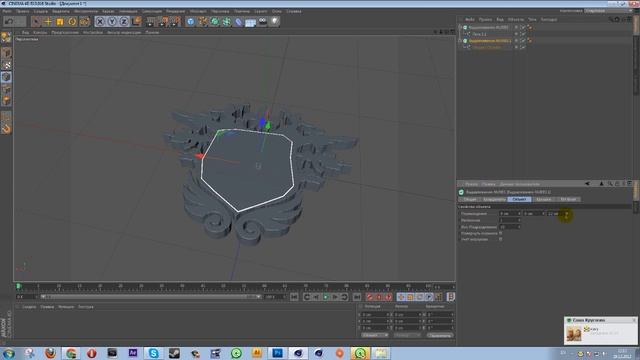
Task: Click the Применить button
Action: point(440,336)
